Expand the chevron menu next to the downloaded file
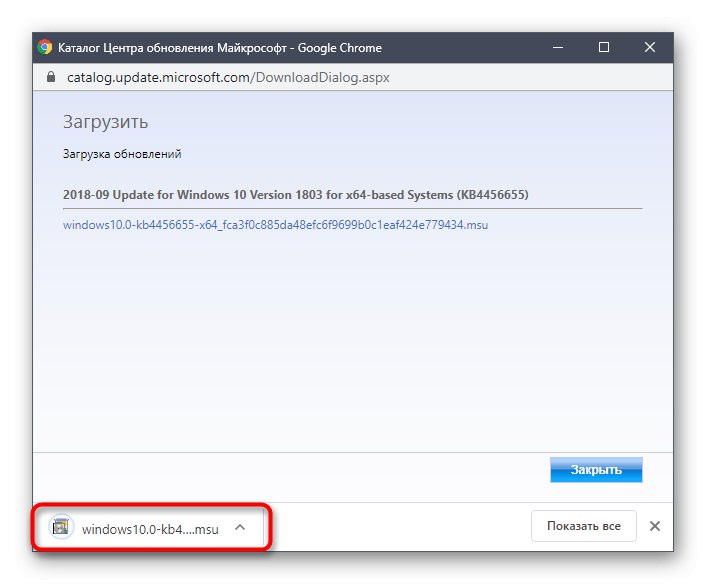The height and width of the screenshot is (584, 706). (x=239, y=528)
